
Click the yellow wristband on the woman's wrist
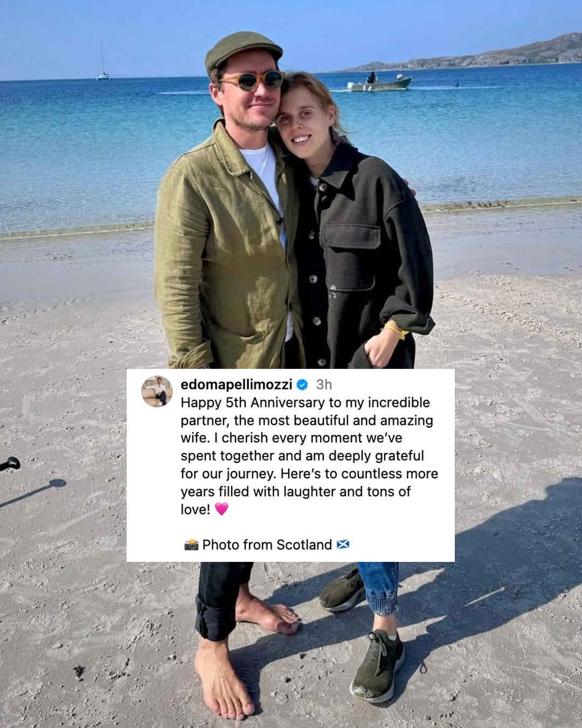(x=395, y=331)
